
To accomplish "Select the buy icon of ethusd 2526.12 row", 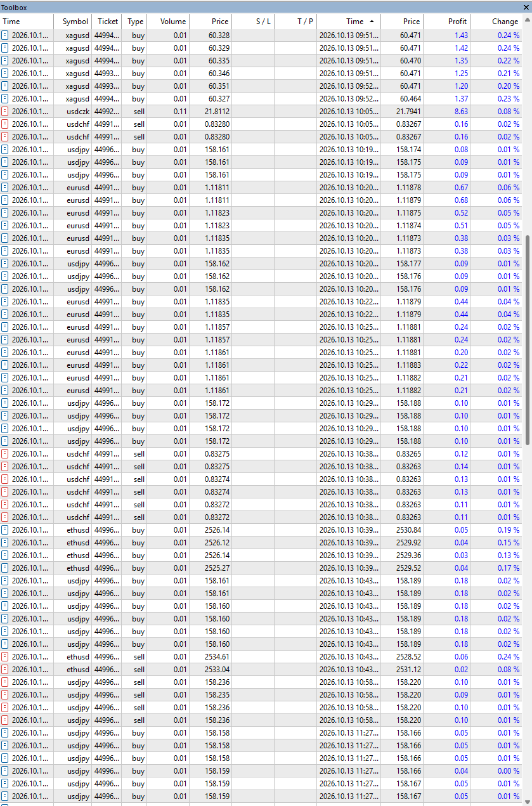I will click(5, 543).
